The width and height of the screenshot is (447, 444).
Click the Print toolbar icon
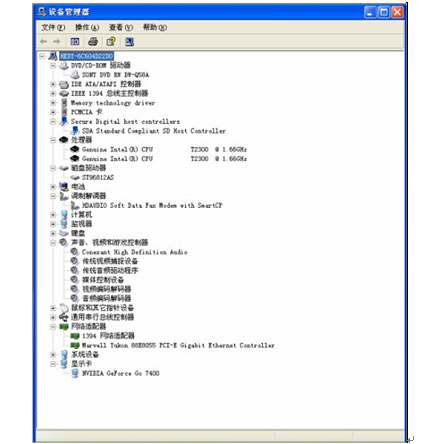click(93, 42)
